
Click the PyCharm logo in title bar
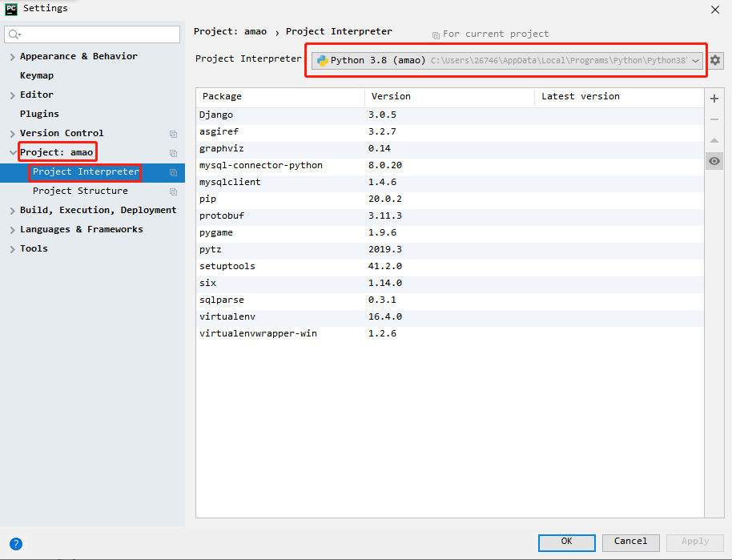[10, 9]
